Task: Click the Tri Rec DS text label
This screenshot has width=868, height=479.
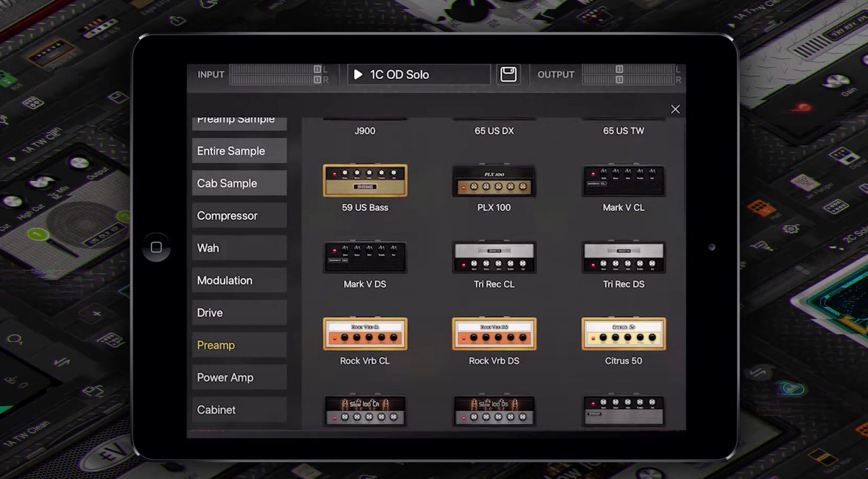Action: pyautogui.click(x=623, y=284)
